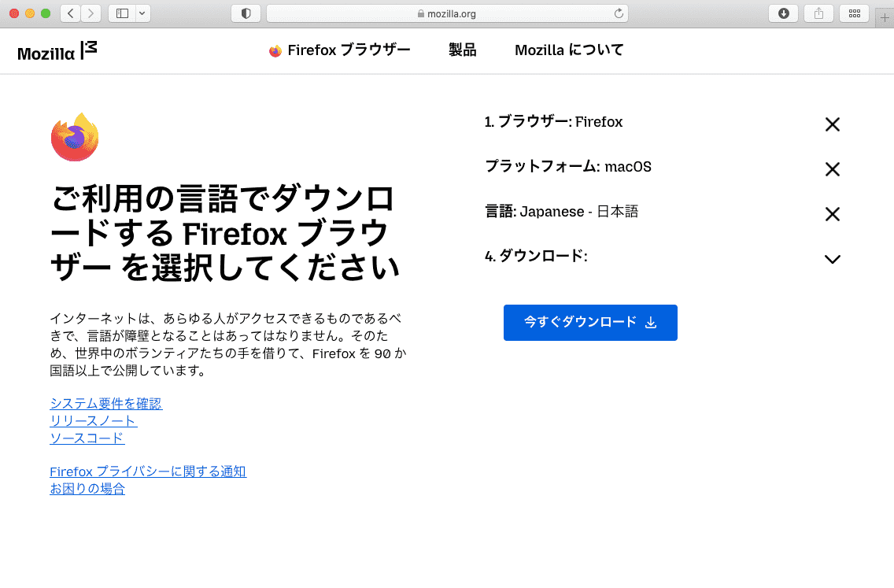Clear the macOS platform choice using the X
Screen dimensions: 894x588
point(832,169)
